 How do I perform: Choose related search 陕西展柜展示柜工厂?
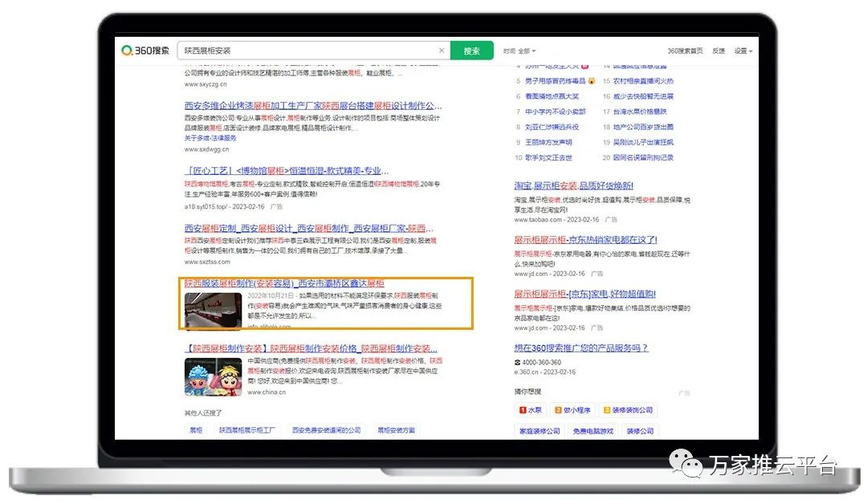(247, 430)
